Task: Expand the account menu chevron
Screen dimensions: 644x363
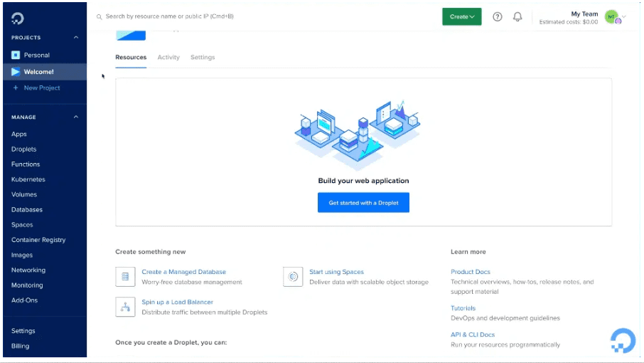Action: point(624,17)
